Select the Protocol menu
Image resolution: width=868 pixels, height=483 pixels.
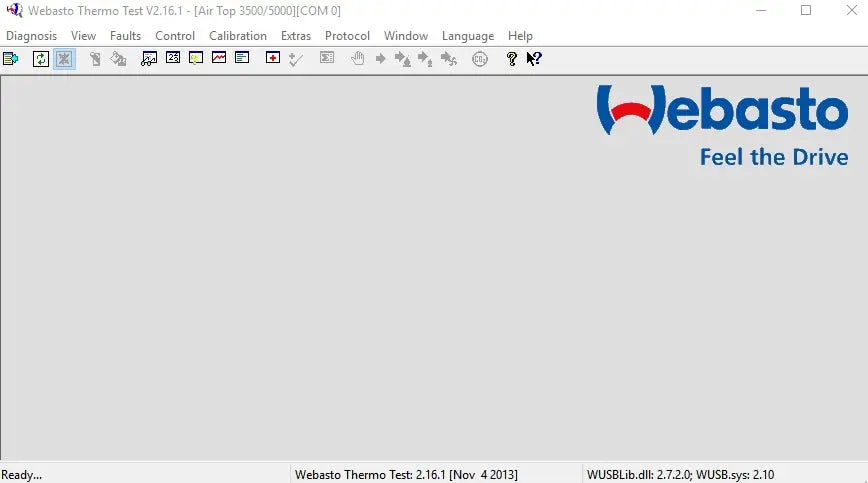click(347, 36)
